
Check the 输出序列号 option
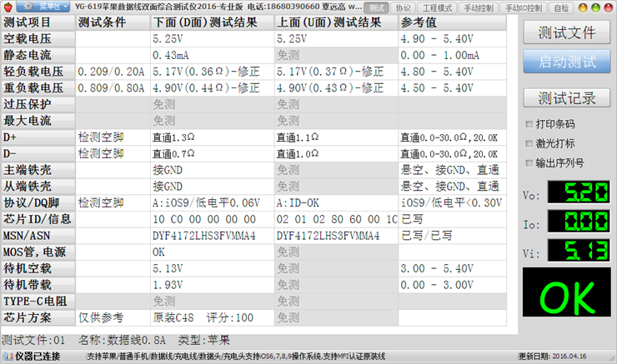pyautogui.click(x=530, y=163)
